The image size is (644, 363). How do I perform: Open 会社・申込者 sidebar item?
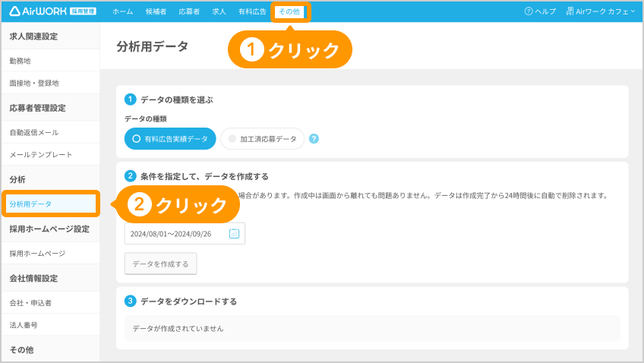coord(51,303)
